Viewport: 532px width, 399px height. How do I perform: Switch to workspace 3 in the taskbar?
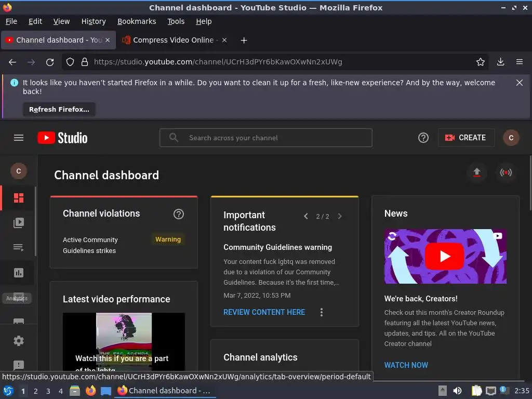coord(48,391)
